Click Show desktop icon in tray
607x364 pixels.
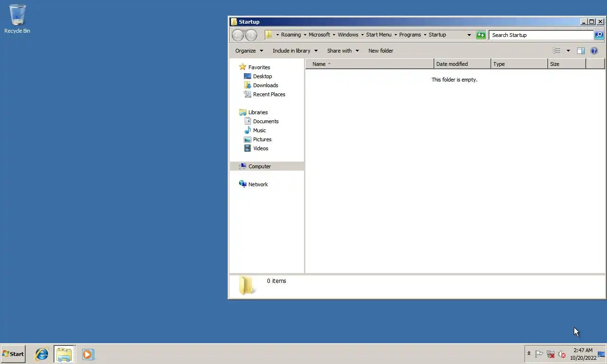(x=601, y=354)
